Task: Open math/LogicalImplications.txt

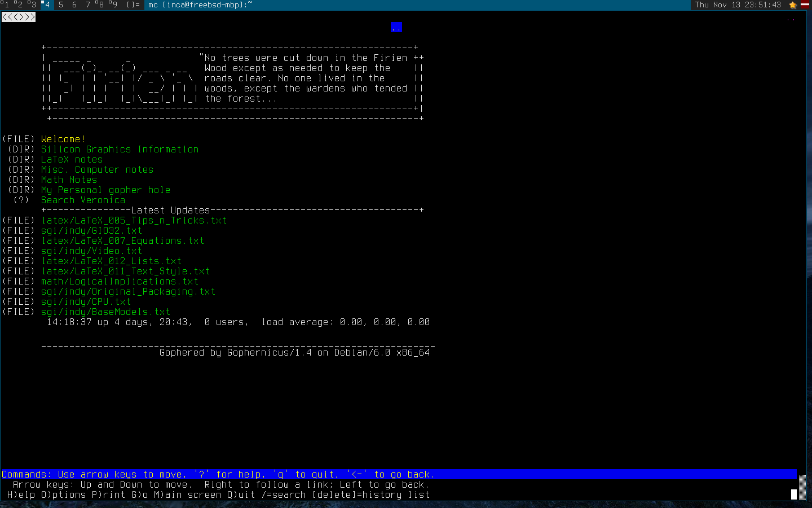Action: [120, 281]
